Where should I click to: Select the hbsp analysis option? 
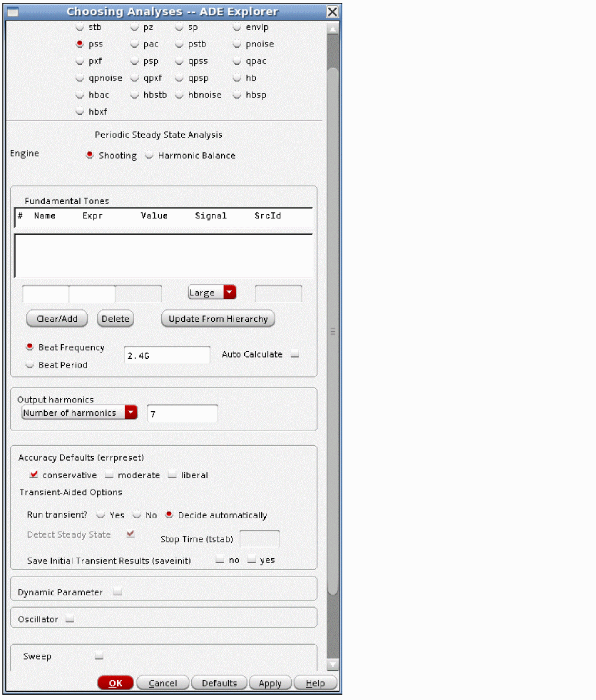point(237,95)
